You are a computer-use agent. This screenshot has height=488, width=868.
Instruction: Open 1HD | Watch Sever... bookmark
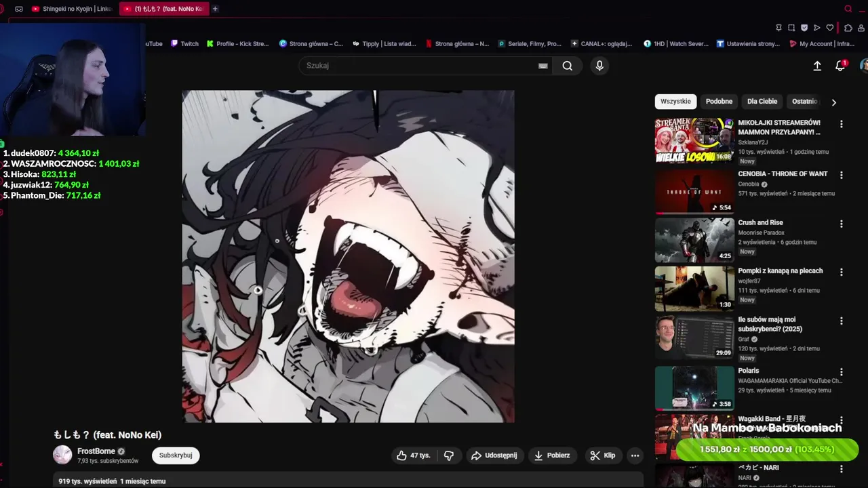676,44
